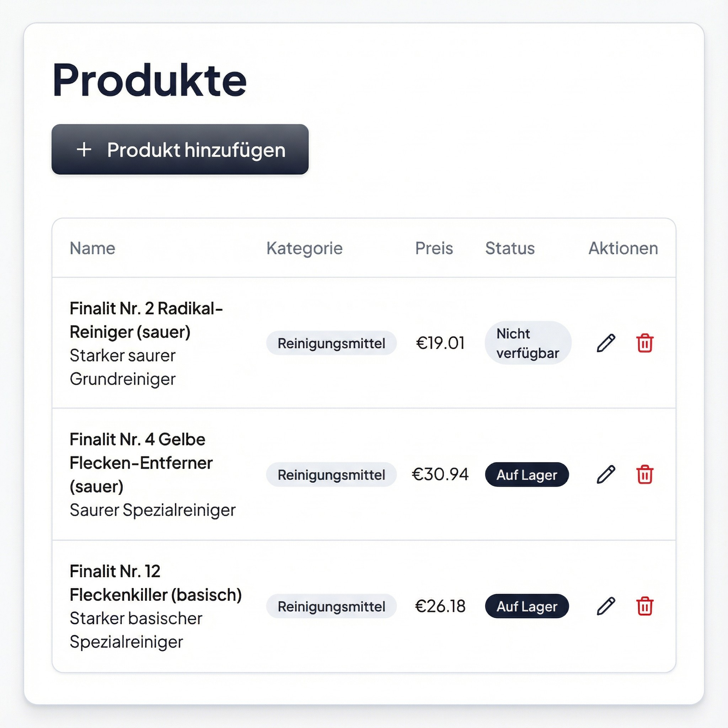Click the price €30.94 for Flecken-Entferner
This screenshot has width=728, height=728.
[441, 475]
